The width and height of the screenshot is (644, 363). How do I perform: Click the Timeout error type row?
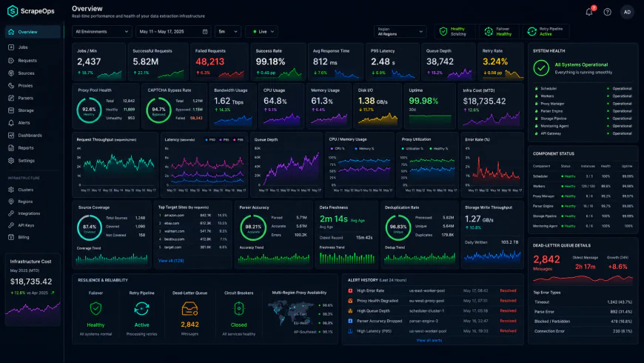(x=583, y=302)
